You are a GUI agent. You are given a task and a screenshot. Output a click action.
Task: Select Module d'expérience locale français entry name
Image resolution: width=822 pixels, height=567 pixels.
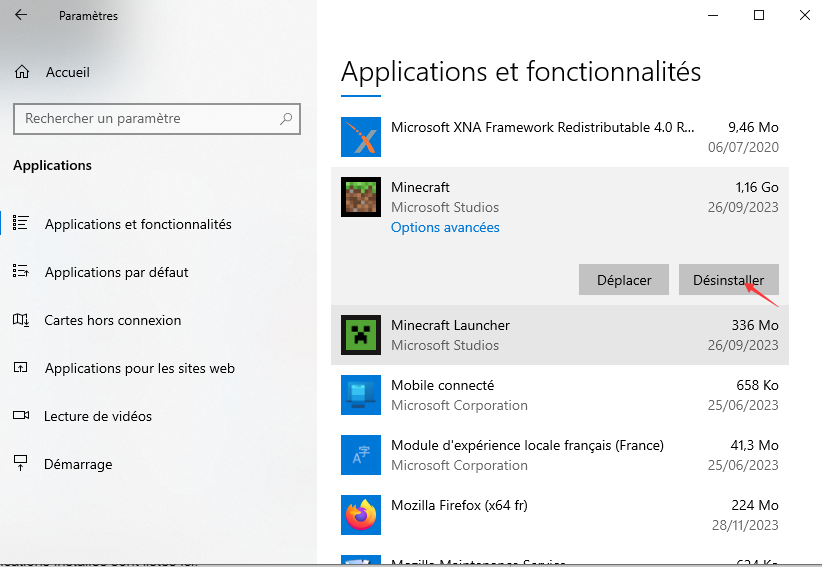527,445
